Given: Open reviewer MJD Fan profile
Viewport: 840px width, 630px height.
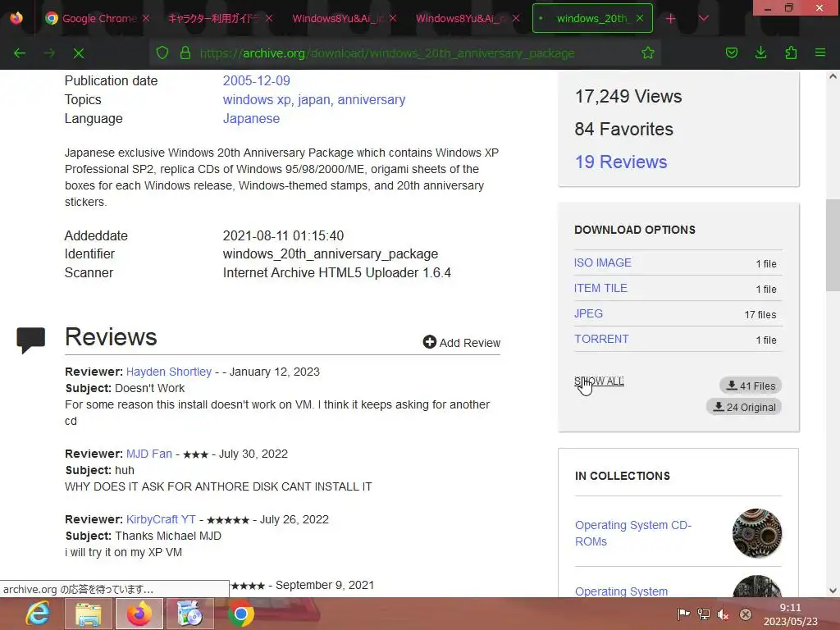Looking at the screenshot, I should click(x=149, y=454).
